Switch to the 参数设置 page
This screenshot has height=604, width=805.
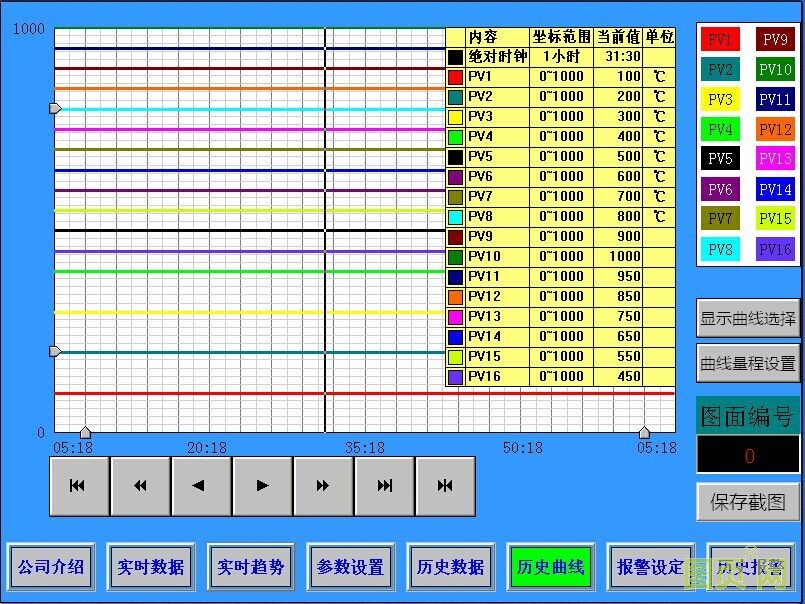[351, 567]
